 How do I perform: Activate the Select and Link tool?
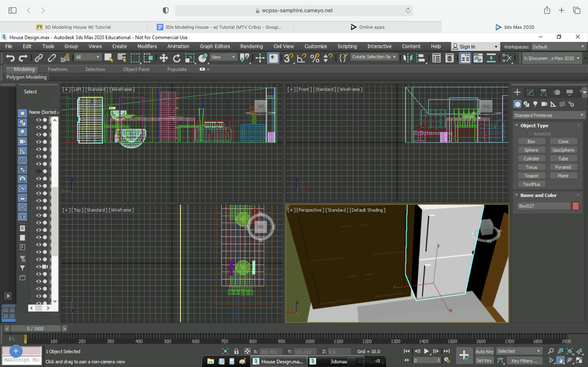coord(38,58)
